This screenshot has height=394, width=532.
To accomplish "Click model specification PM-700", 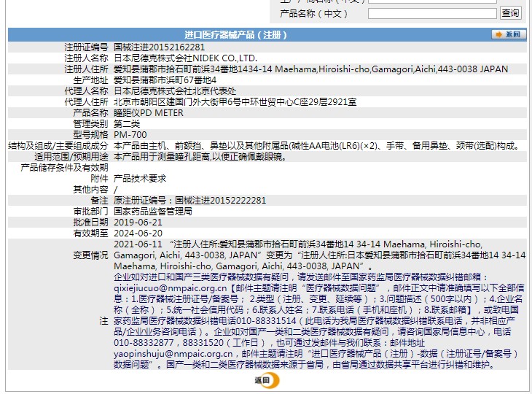I will [x=130, y=135].
